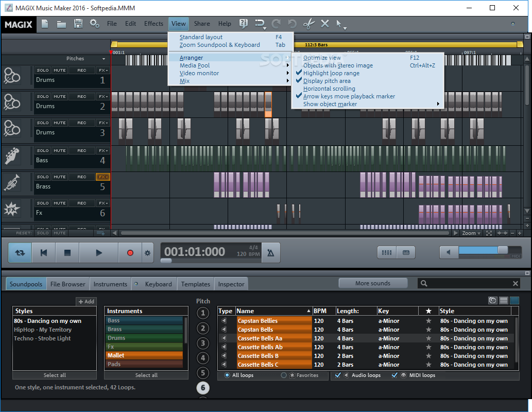The height and width of the screenshot is (412, 532).
Task: Toggle the metronome button
Action: 271,253
